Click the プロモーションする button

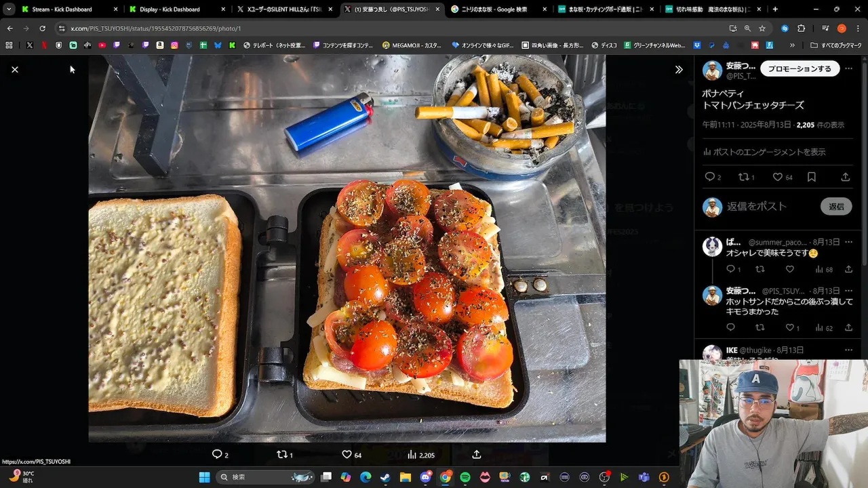pos(800,68)
